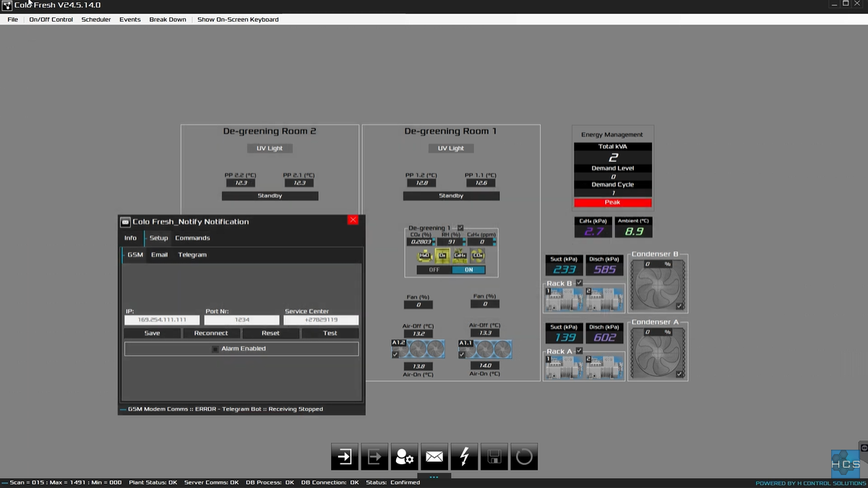
Task: Click the HCS logo in bottom corner
Action: (x=845, y=463)
